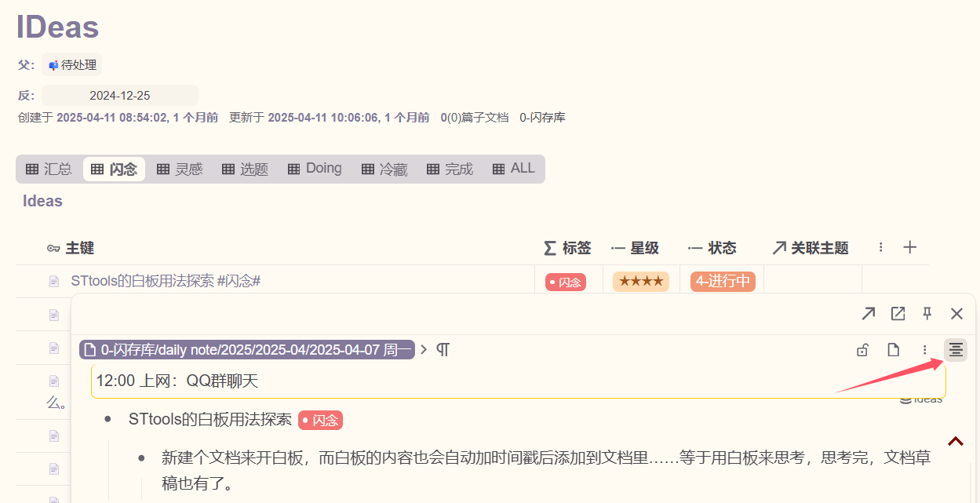
Task: Open the three-dot menu in the popup breadcrumb bar
Action: [x=925, y=350]
